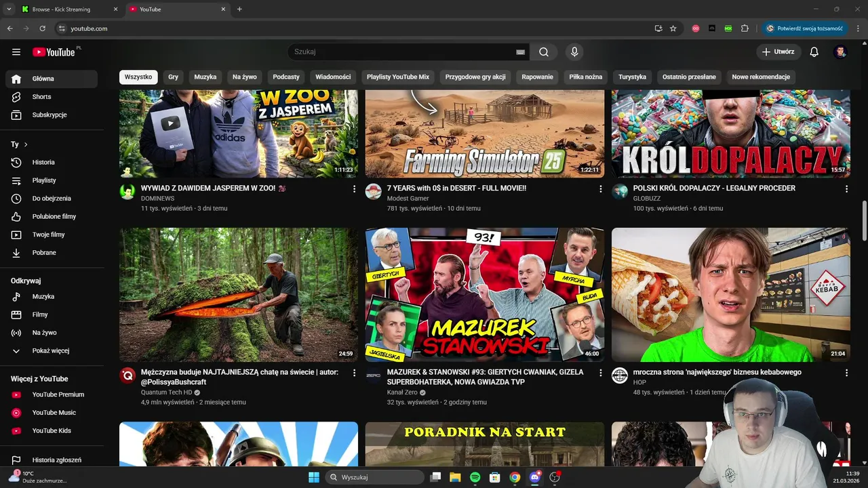
Task: Open the Quantum Tech HD channel link
Action: tap(167, 392)
